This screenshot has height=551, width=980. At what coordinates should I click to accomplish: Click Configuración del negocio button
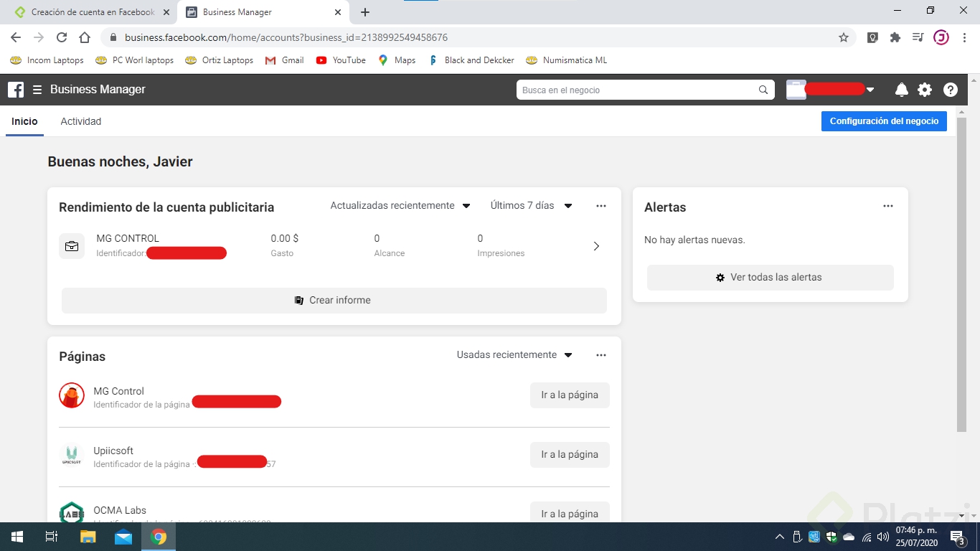(x=884, y=121)
